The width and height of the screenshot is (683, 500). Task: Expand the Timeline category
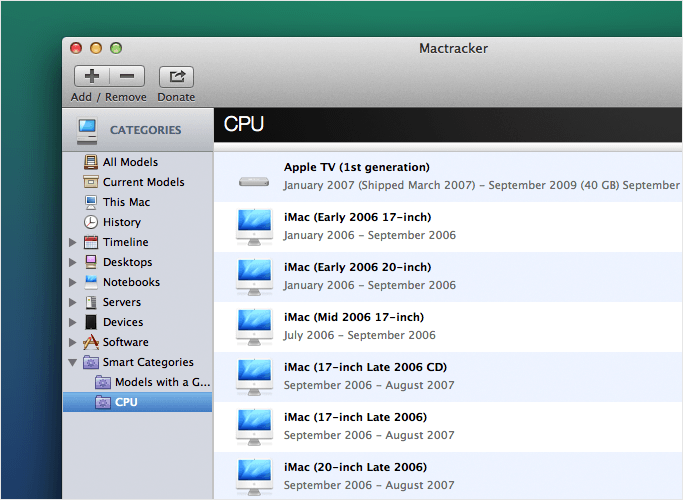pos(73,242)
